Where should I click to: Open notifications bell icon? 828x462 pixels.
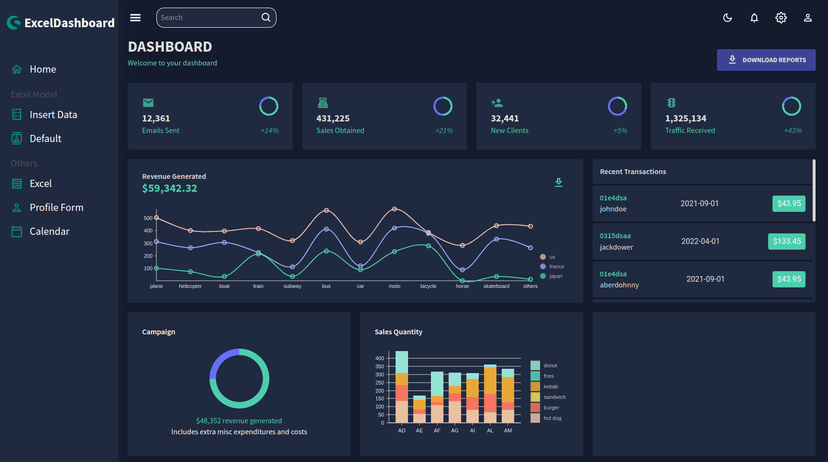pos(754,17)
